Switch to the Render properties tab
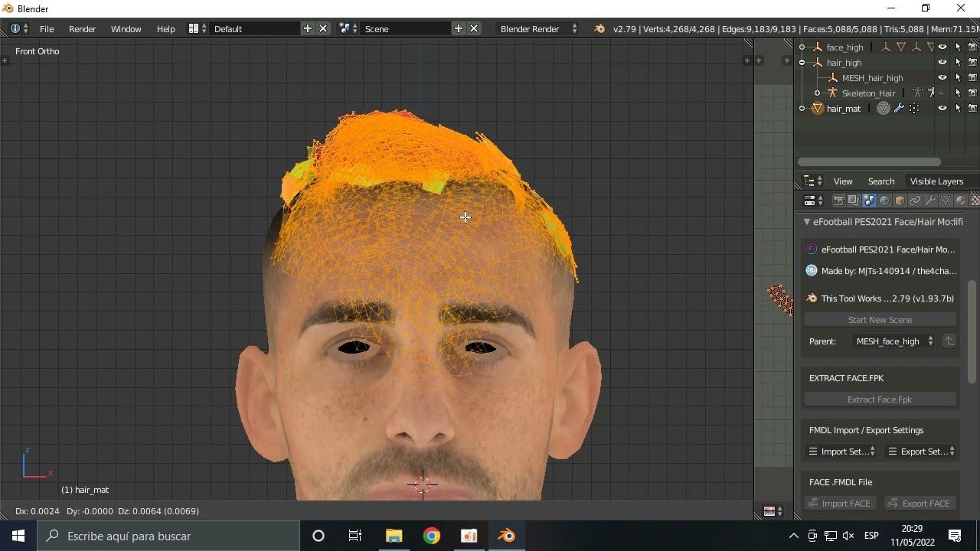 (838, 201)
